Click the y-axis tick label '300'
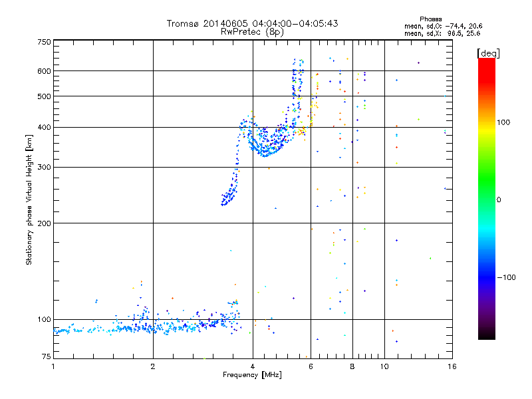This screenshot has height=399, width=532. (44, 167)
